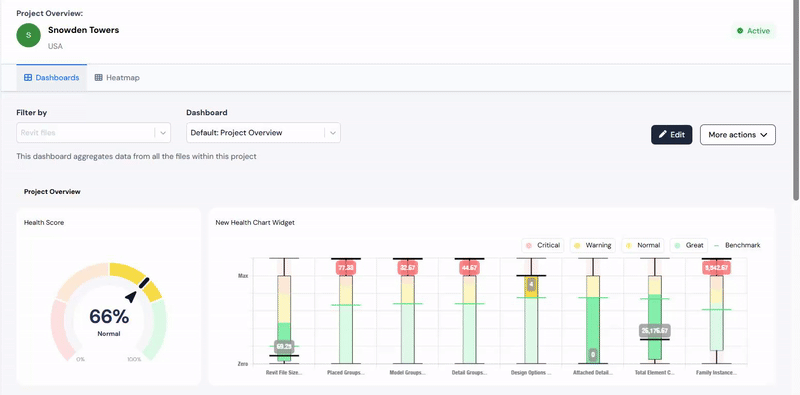Click the health score gauge needle
The height and width of the screenshot is (395, 800).
(x=138, y=289)
